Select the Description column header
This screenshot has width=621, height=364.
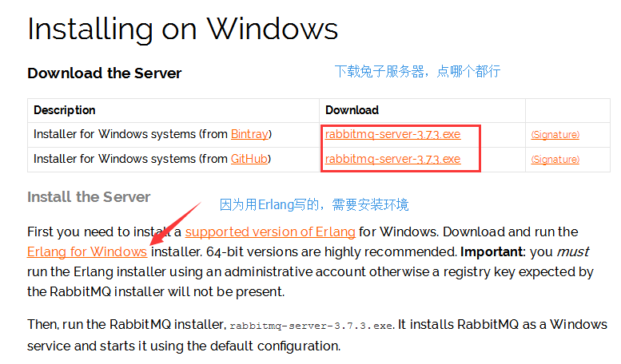click(x=65, y=110)
